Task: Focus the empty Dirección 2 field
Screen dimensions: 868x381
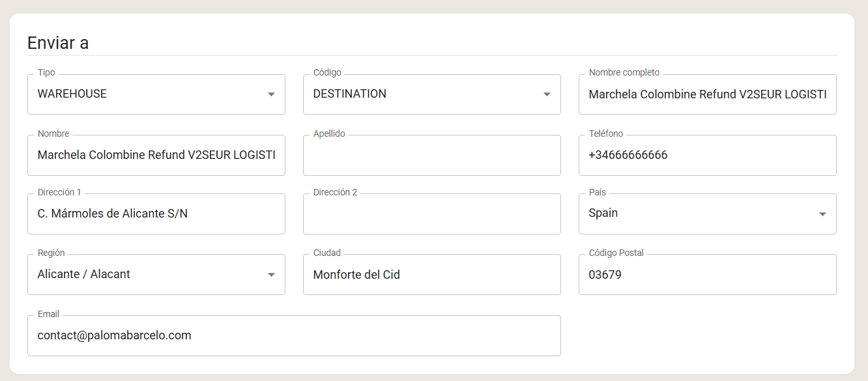Action: pos(432,214)
